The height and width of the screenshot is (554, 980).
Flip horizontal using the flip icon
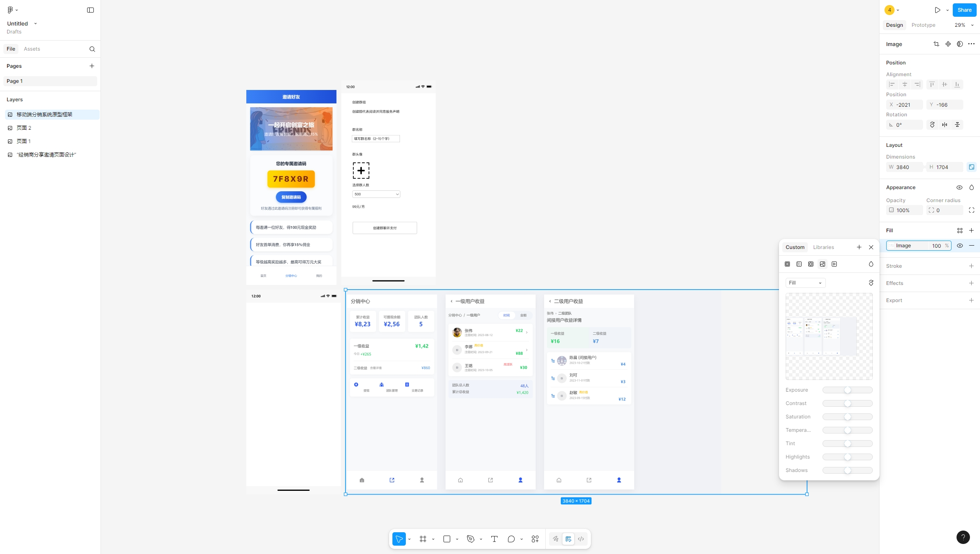point(945,125)
